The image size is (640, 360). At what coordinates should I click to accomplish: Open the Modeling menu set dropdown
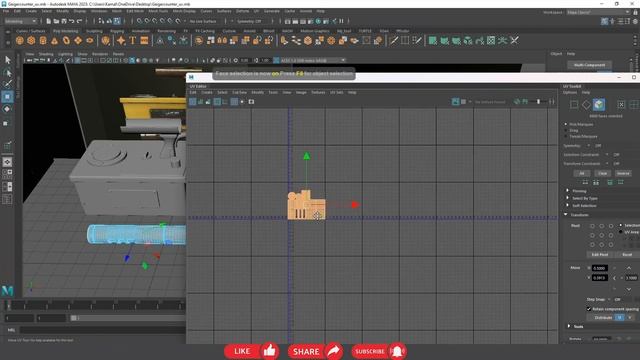pyautogui.click(x=20, y=21)
